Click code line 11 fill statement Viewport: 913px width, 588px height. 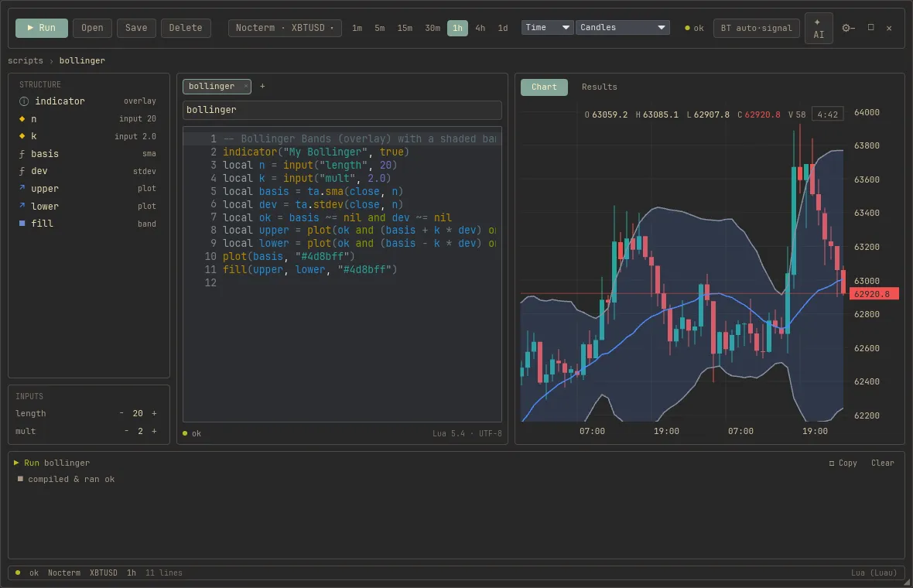[309, 269]
